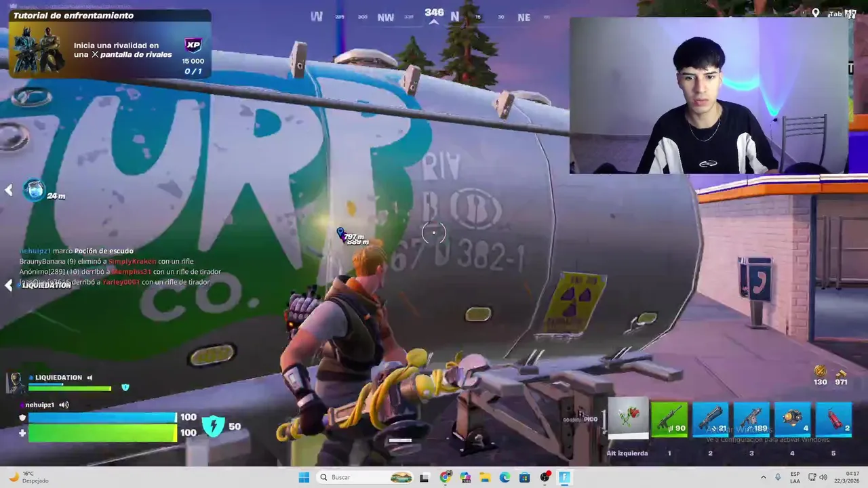The height and width of the screenshot is (488, 868).
Task: Expand the hidden system tray icons
Action: tap(763, 477)
